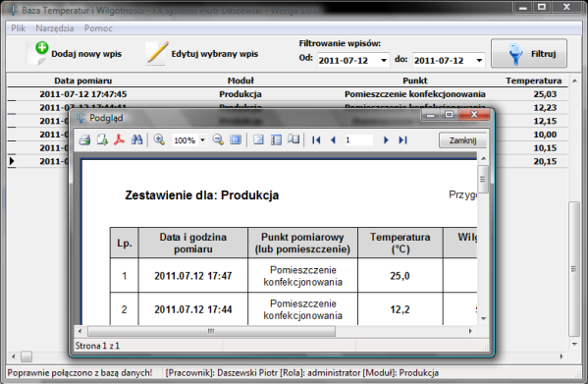Maximize the Podgląd preview window
Image resolution: width=588 pixels, height=384 pixels.
450,114
